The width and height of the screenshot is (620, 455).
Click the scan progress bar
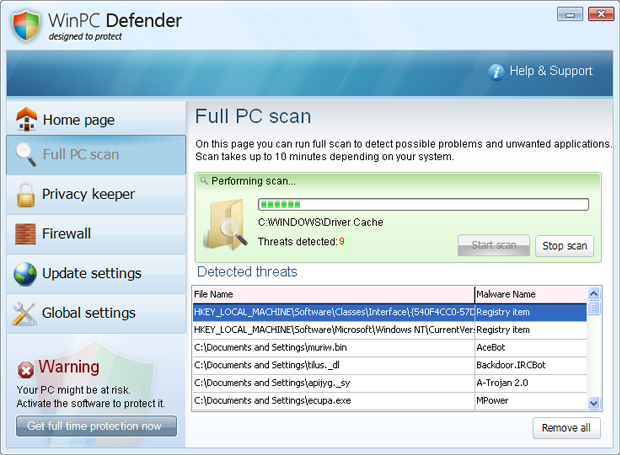[423, 204]
